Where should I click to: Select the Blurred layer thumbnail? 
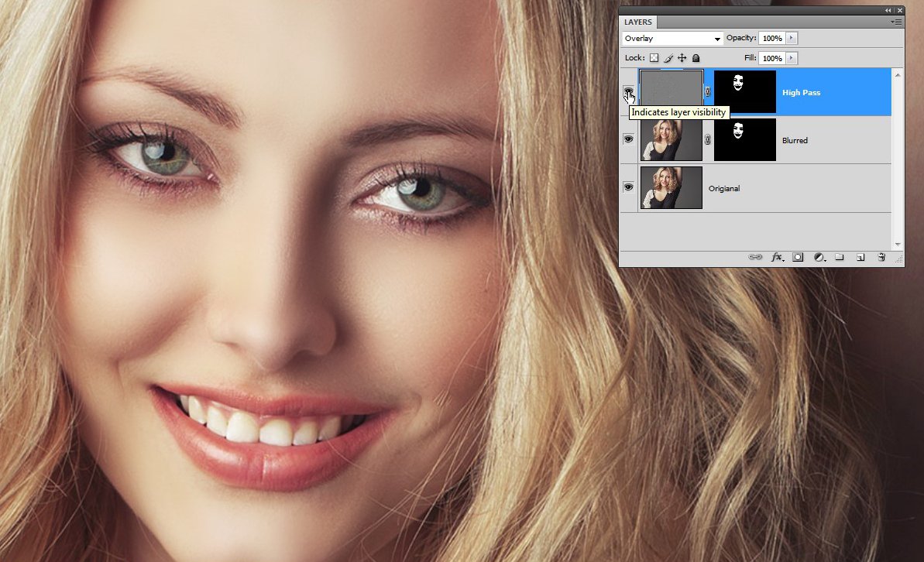pyautogui.click(x=672, y=139)
